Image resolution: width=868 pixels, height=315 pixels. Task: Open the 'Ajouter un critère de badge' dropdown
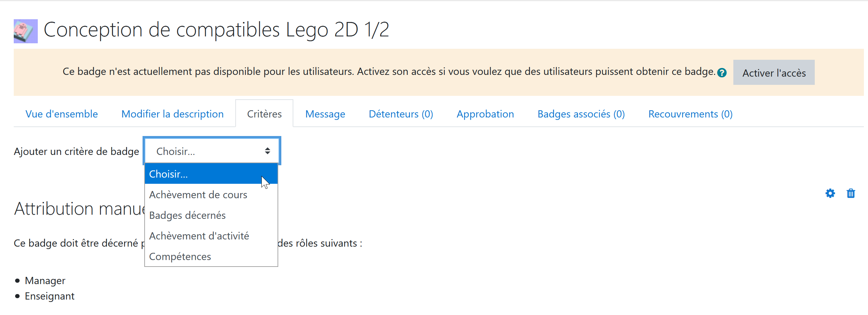pyautogui.click(x=212, y=151)
